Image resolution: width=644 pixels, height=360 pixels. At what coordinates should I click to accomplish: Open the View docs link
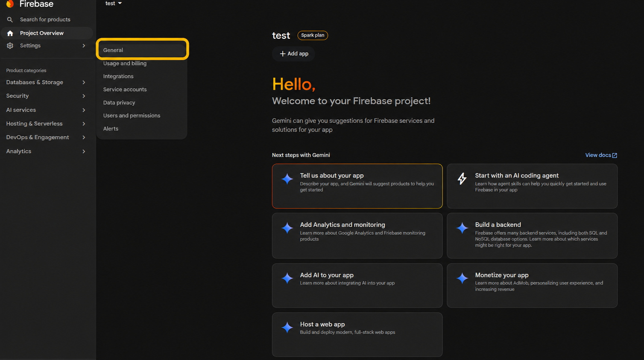pos(601,155)
